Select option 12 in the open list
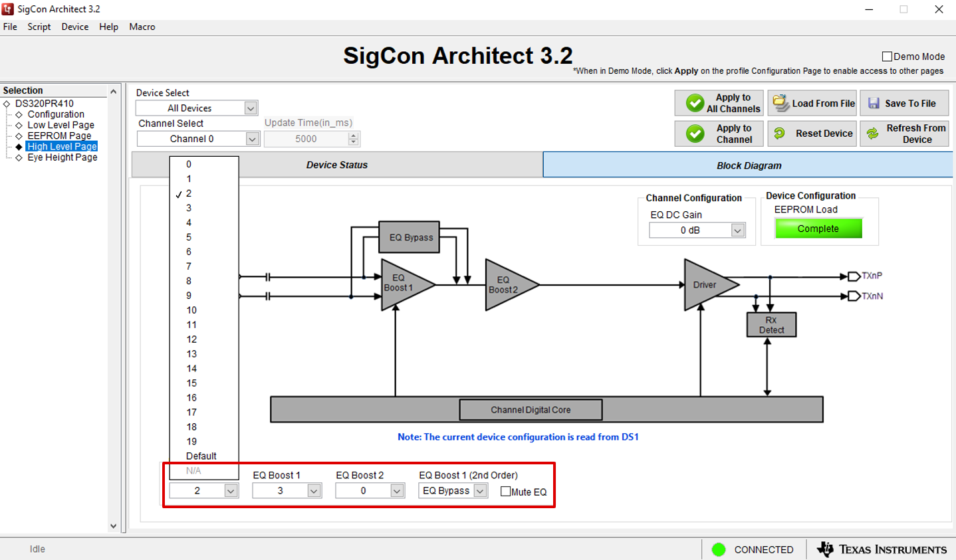 (204, 339)
